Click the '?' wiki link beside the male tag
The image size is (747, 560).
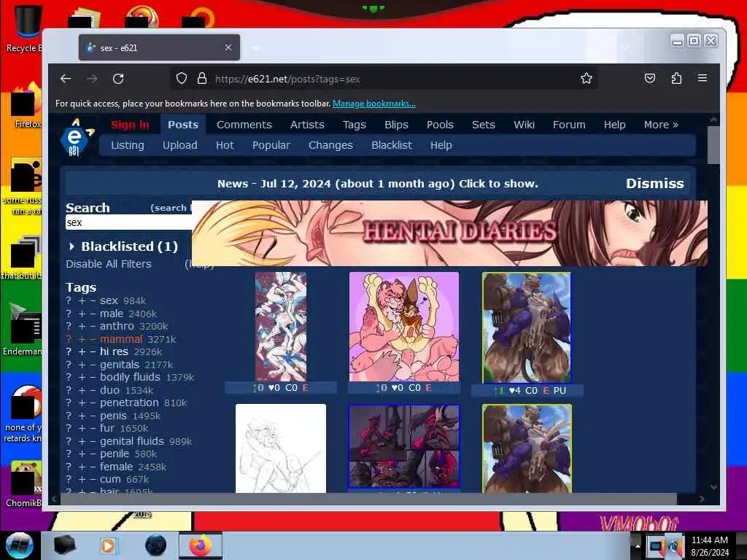tap(69, 314)
